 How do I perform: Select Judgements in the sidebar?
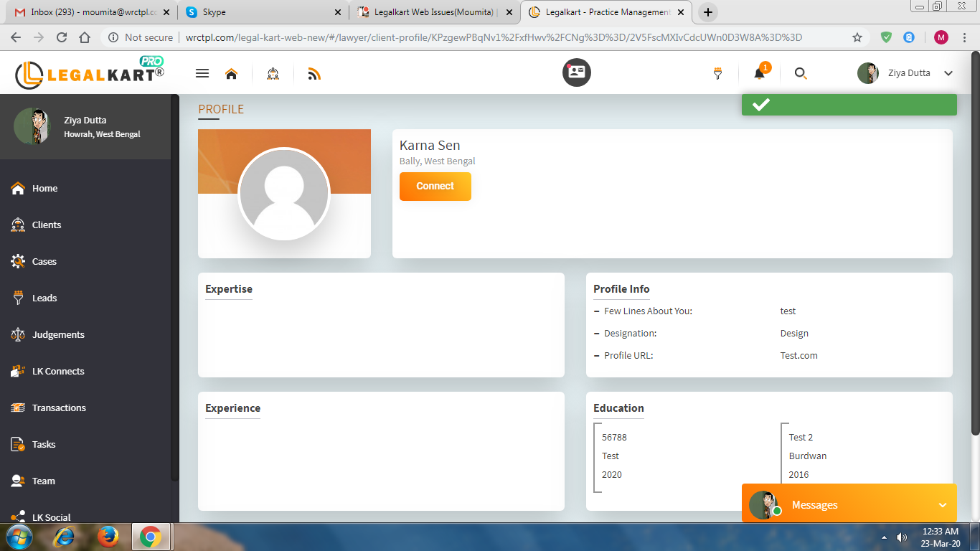tap(58, 334)
